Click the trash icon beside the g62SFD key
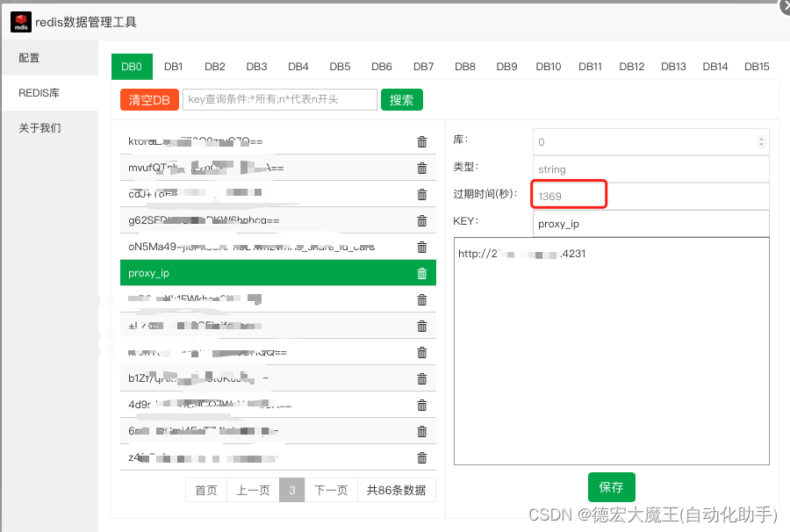The height and width of the screenshot is (532, 790). coord(421,220)
